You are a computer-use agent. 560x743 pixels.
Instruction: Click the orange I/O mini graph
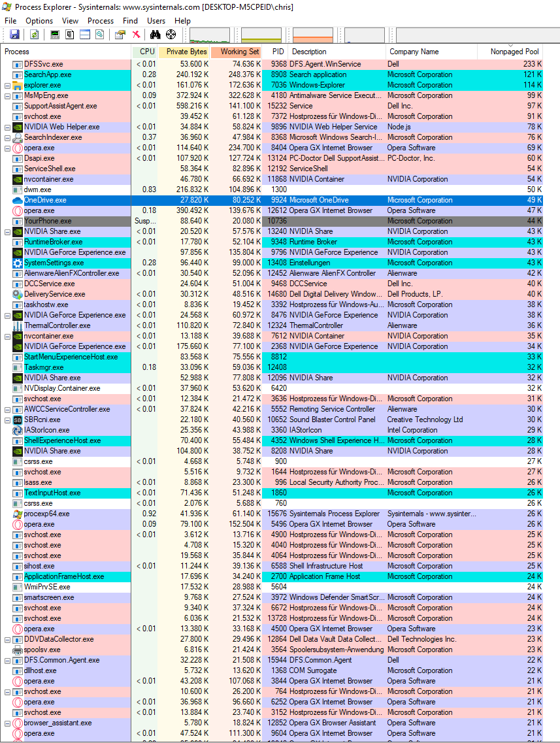pos(313,35)
